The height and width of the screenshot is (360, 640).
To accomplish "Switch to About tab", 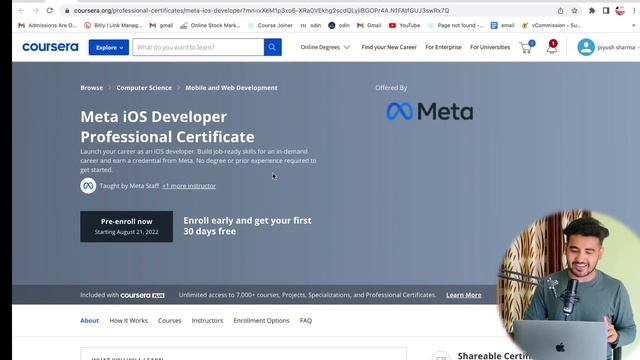I will [89, 321].
